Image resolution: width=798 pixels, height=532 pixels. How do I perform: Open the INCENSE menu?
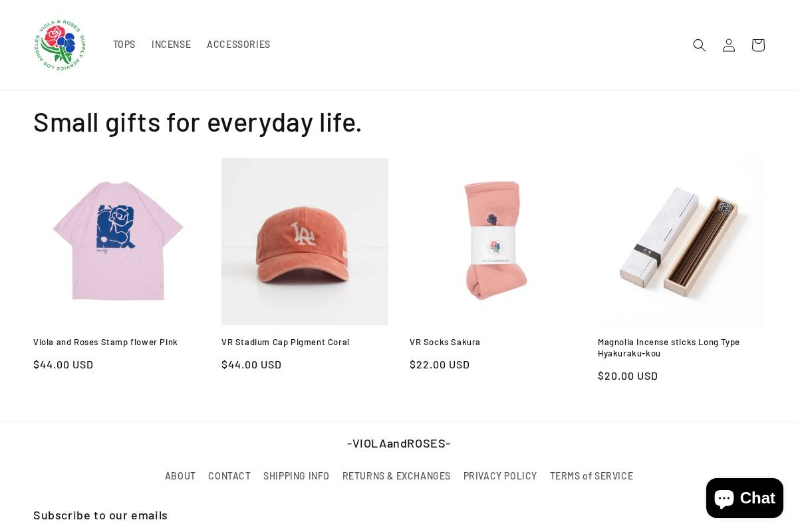click(171, 45)
